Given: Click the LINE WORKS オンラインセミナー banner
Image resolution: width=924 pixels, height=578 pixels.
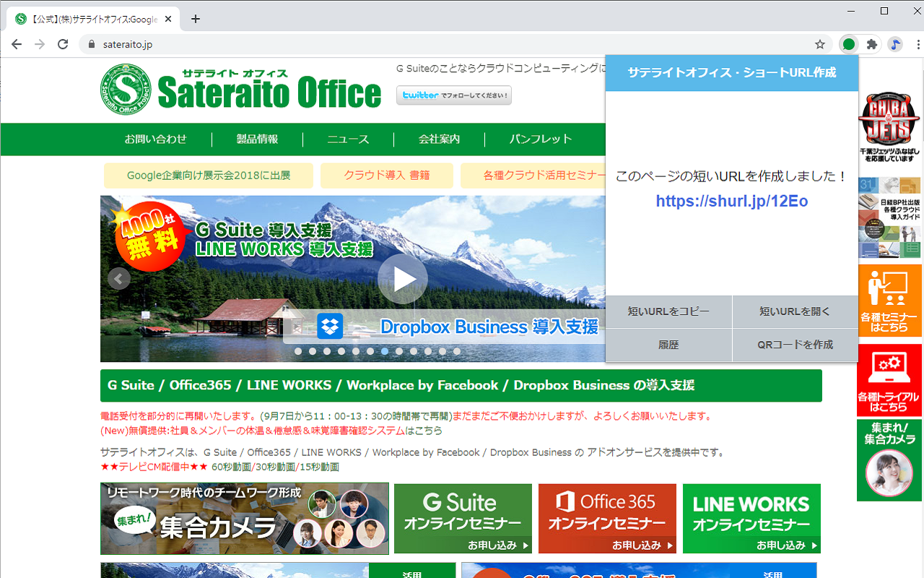Looking at the screenshot, I should pos(751,519).
